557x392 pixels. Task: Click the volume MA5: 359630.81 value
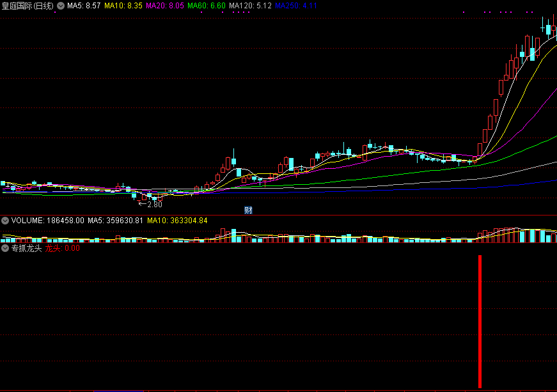tap(115, 221)
